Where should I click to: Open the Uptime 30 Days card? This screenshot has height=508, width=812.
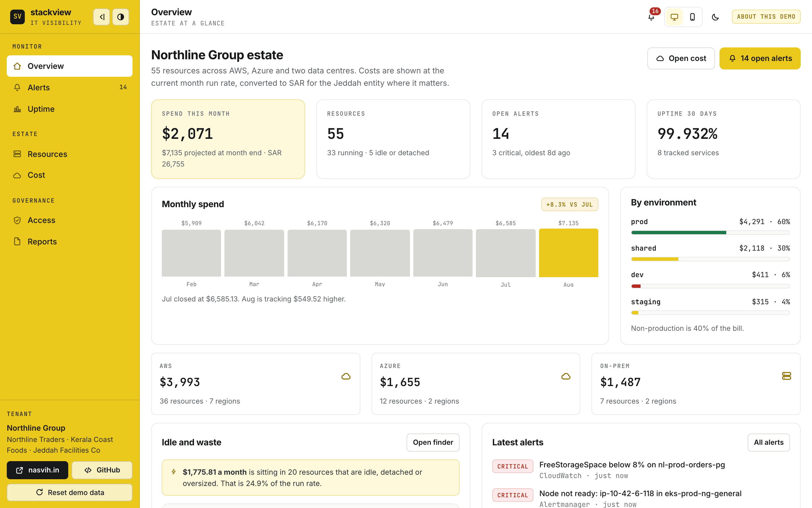coord(723,139)
